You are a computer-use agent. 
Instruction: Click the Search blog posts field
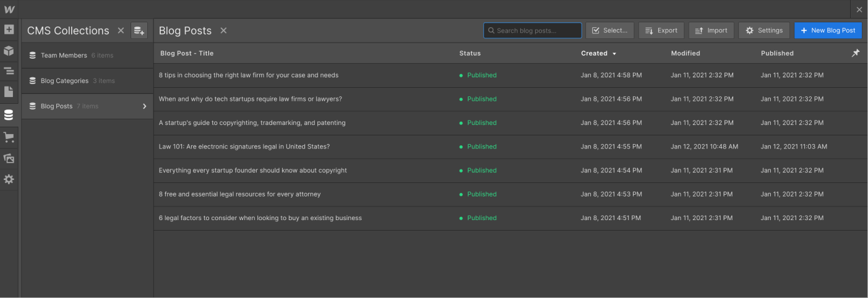[533, 30]
